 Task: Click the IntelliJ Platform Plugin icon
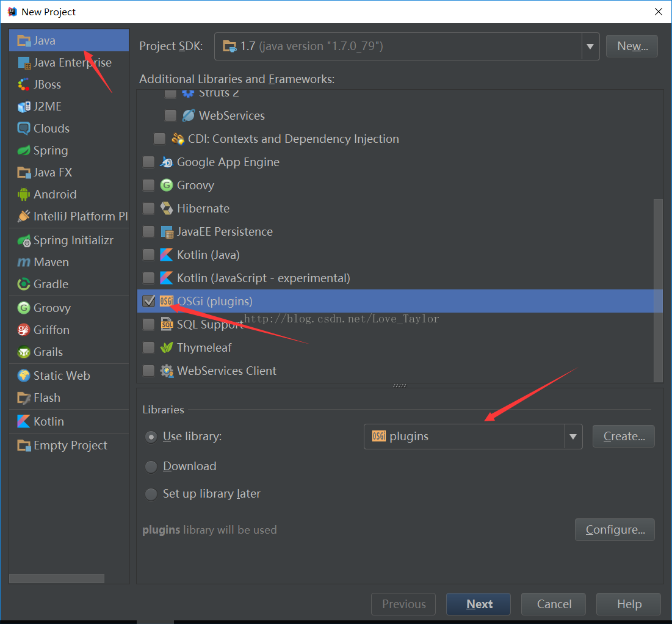tap(24, 216)
